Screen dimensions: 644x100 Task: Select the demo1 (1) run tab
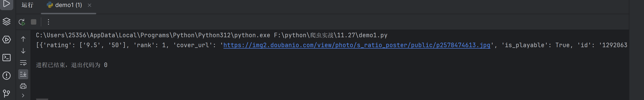pyautogui.click(x=64, y=5)
